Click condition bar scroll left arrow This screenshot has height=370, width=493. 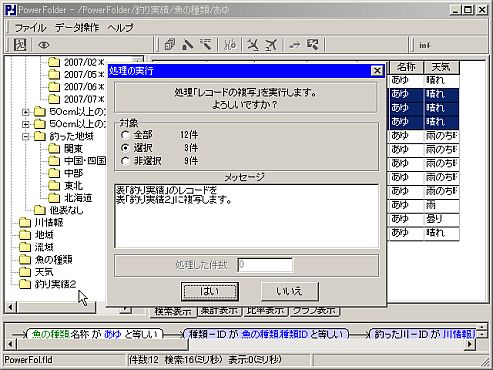(x=10, y=344)
